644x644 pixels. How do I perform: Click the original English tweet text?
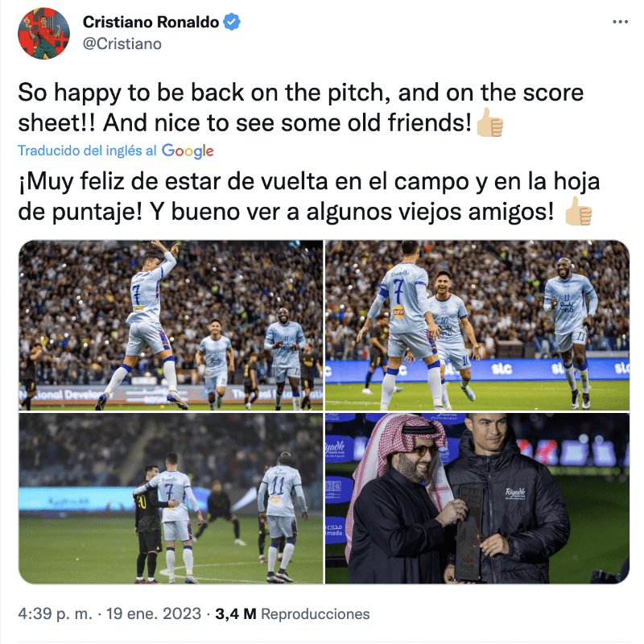[300, 107]
